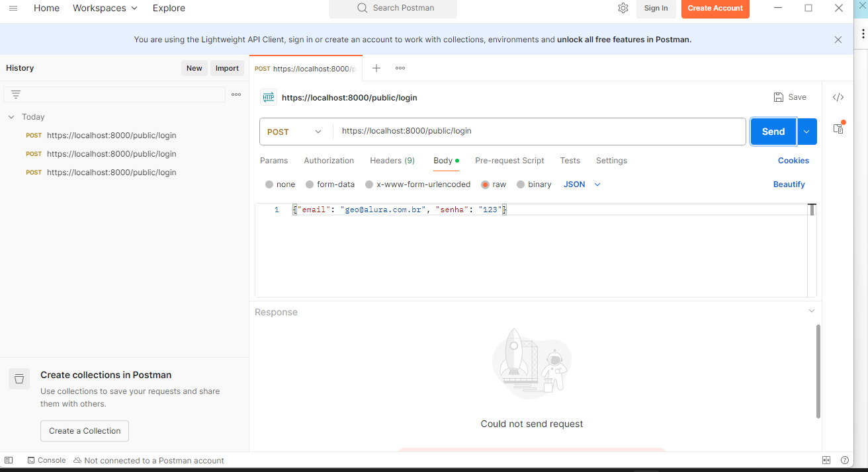
Task: Send the request
Action: [x=773, y=132]
